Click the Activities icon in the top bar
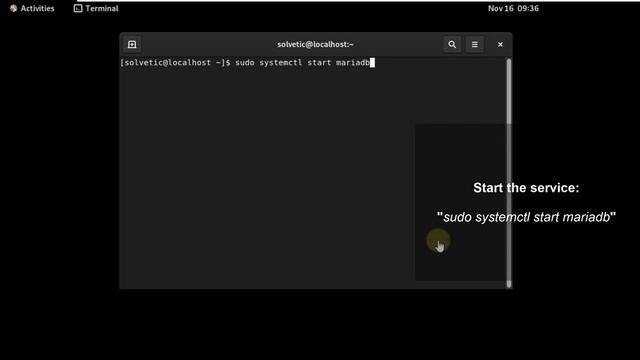Screen dimensions: 640x360 tap(13, 8)
